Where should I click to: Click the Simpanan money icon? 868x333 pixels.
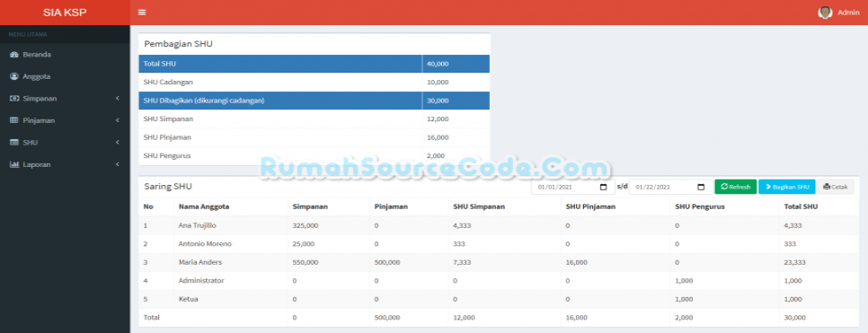pyautogui.click(x=14, y=99)
